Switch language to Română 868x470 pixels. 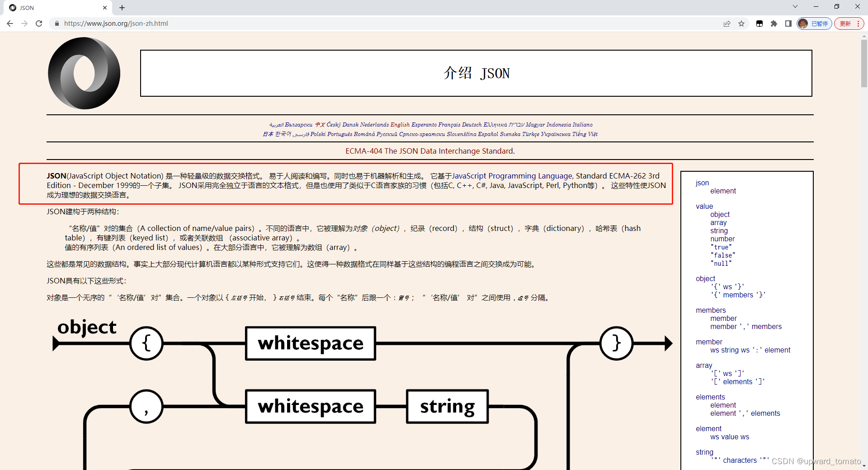pyautogui.click(x=364, y=134)
